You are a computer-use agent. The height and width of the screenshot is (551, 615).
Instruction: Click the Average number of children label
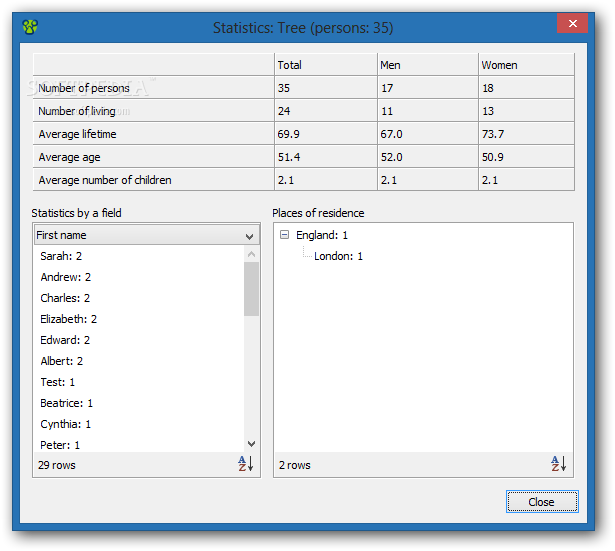(105, 180)
